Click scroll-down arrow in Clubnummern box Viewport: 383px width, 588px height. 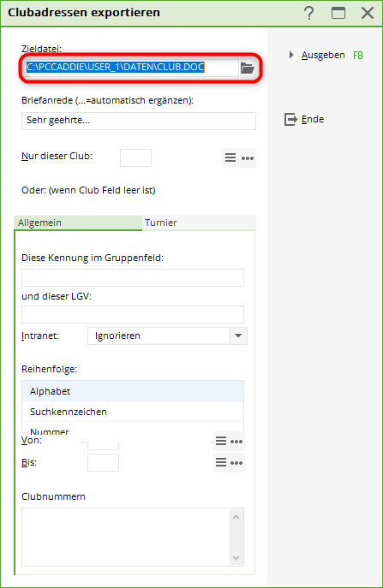coord(236,558)
